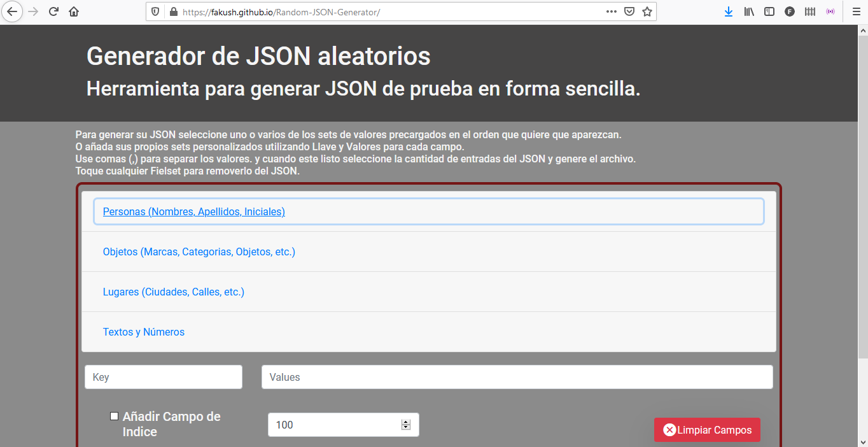Click the round F extension icon

[790, 11]
